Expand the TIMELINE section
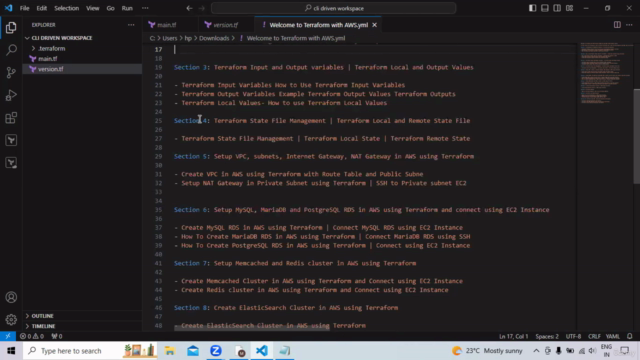 pos(43,326)
